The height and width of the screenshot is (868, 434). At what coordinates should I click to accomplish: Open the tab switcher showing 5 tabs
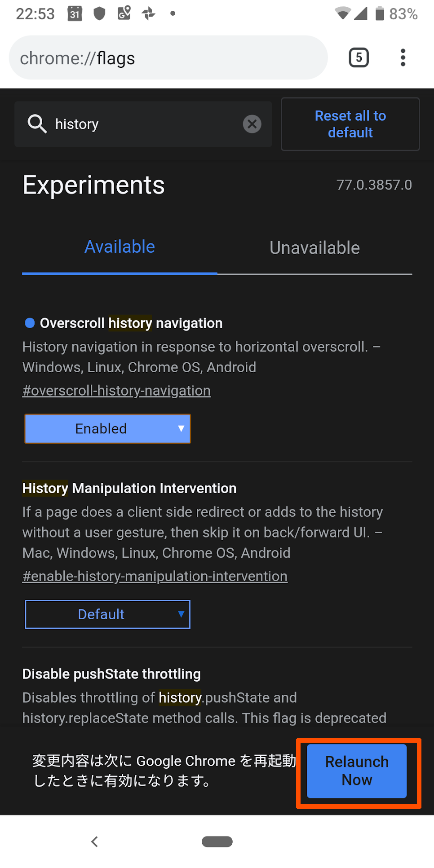pos(359,57)
